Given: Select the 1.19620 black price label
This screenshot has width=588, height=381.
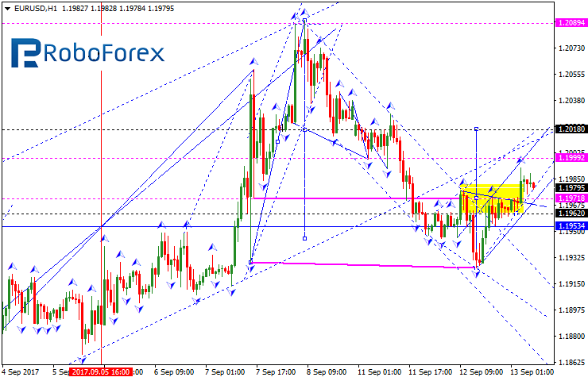Looking at the screenshot, I should [x=571, y=214].
